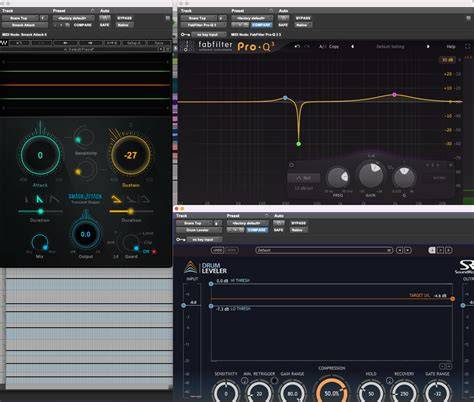The image size is (474, 402).
Task: Select the highlighted green attack shape icon
Action: [39, 199]
